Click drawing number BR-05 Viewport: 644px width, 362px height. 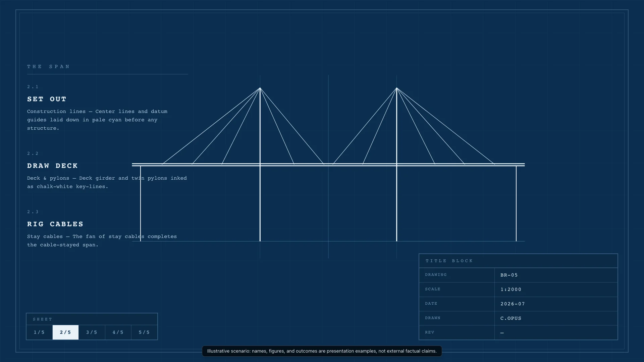tap(509, 275)
